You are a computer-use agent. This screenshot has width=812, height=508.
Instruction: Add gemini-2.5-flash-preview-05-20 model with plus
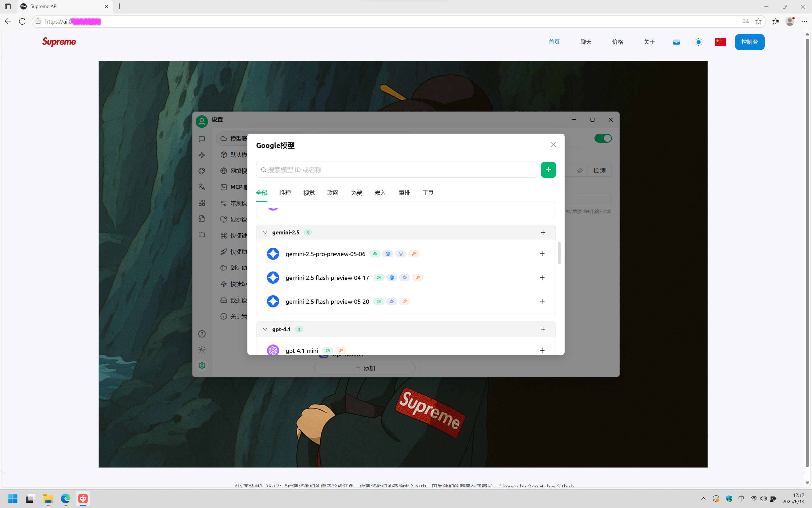542,301
